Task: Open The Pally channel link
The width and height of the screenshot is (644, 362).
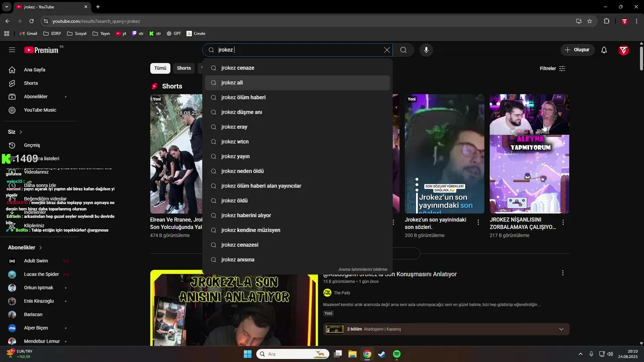Action: click(x=342, y=293)
